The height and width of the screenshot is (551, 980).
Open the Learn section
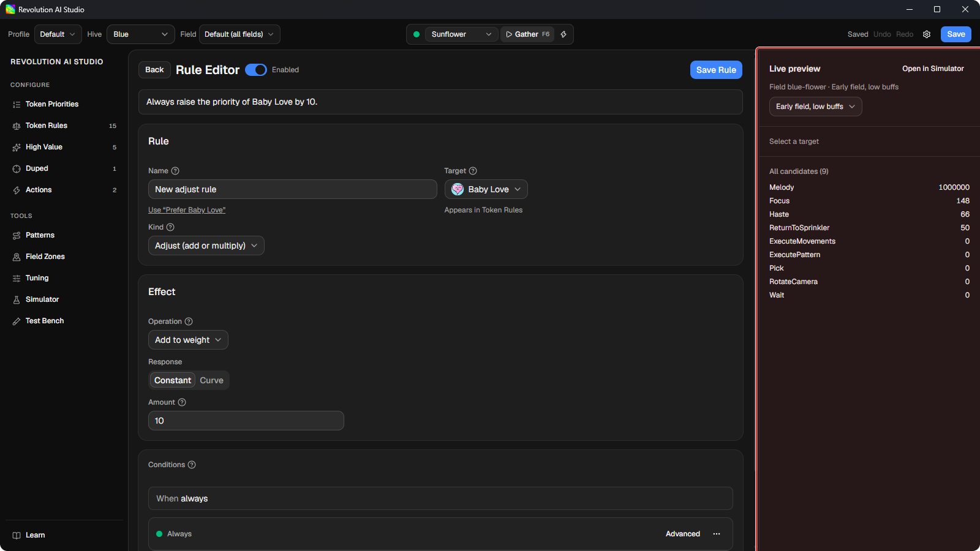[64, 535]
